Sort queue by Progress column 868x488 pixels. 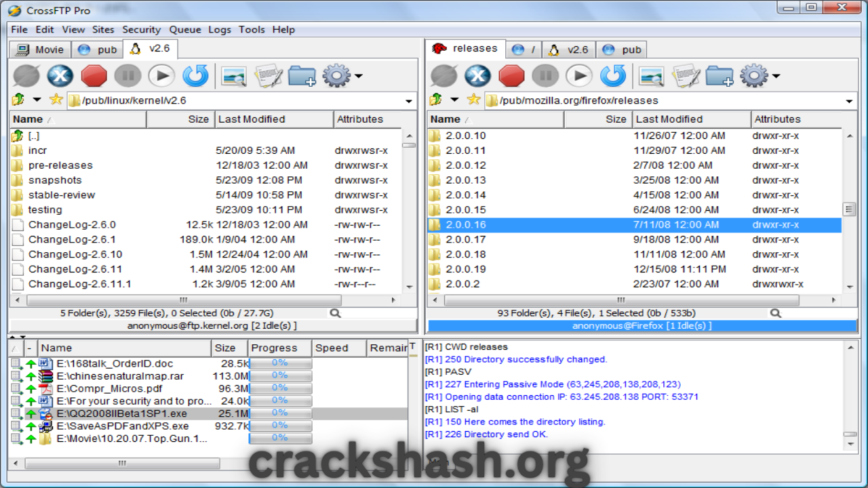point(279,348)
